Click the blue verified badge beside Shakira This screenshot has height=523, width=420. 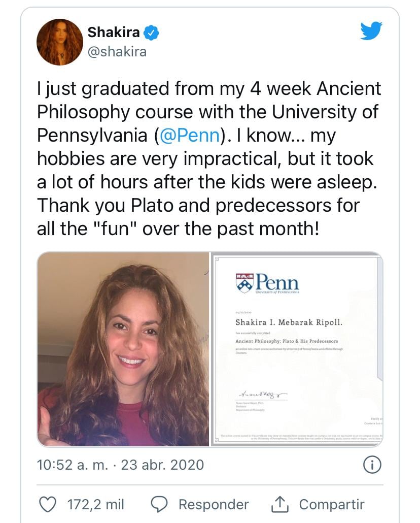152,33
